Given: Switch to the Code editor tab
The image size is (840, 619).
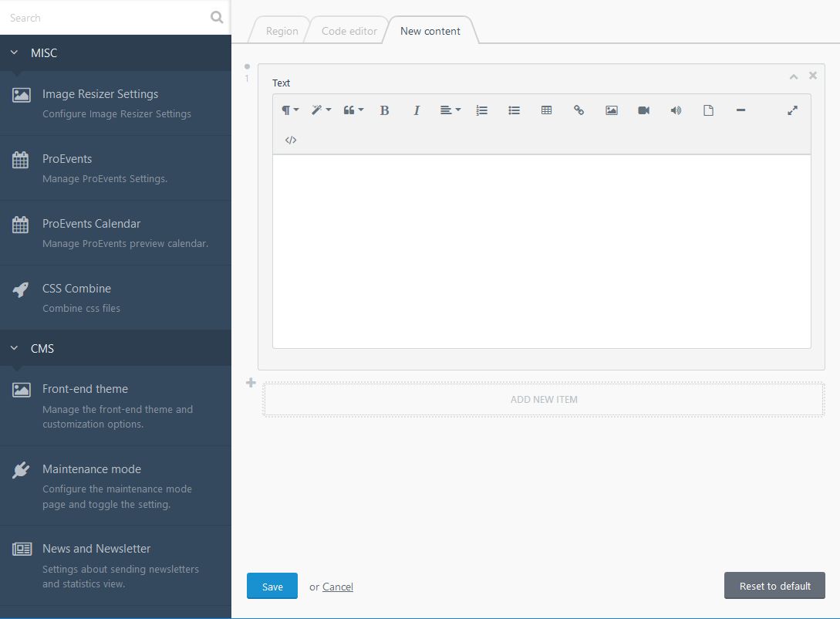Looking at the screenshot, I should (349, 31).
